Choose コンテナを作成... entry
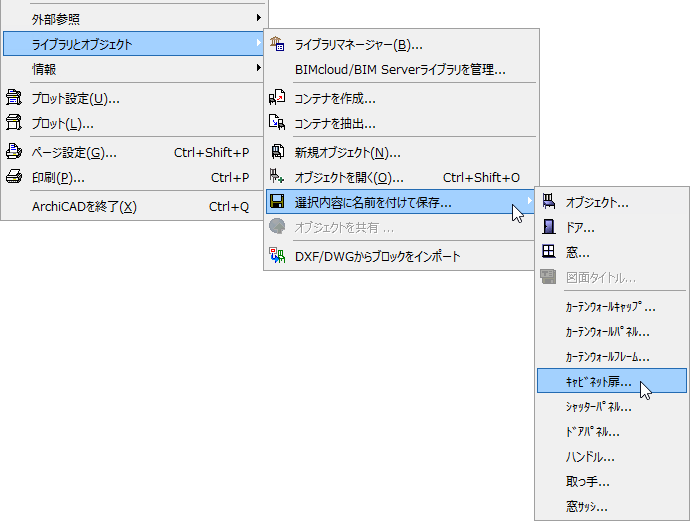 [x=401, y=98]
